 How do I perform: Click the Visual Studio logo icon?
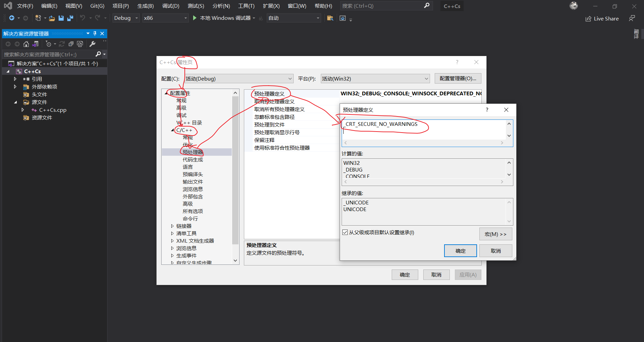(8, 6)
